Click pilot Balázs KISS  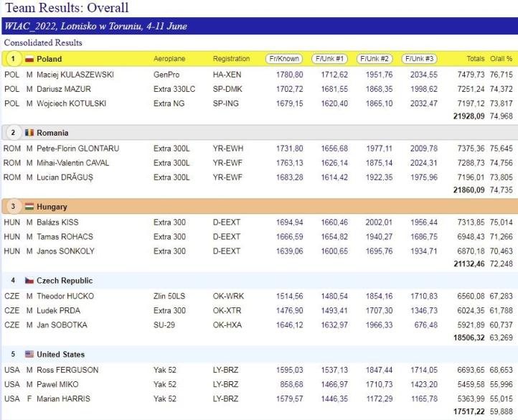tap(57, 223)
